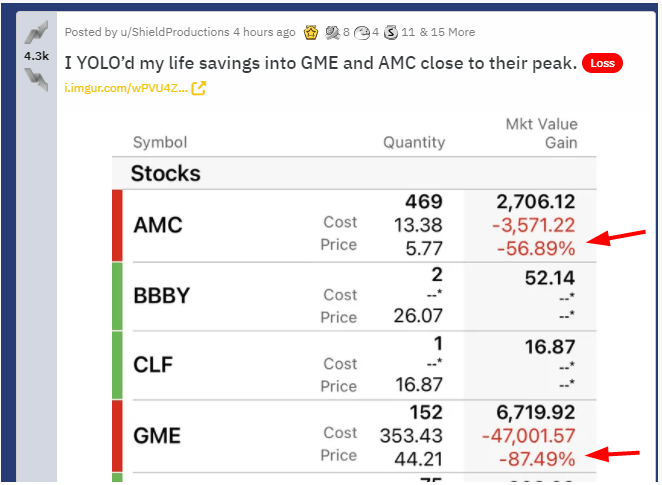
Task: Click the Symbol column header
Action: point(160,143)
